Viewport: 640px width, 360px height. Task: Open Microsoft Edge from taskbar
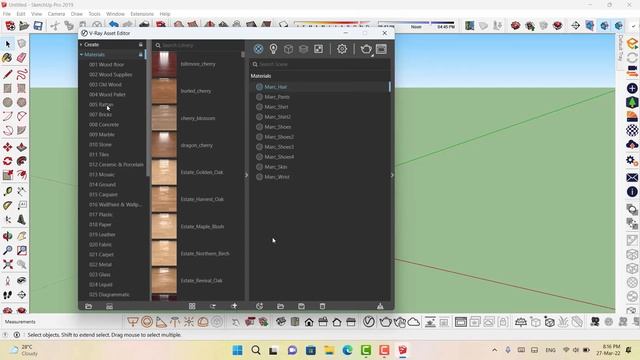(347, 350)
